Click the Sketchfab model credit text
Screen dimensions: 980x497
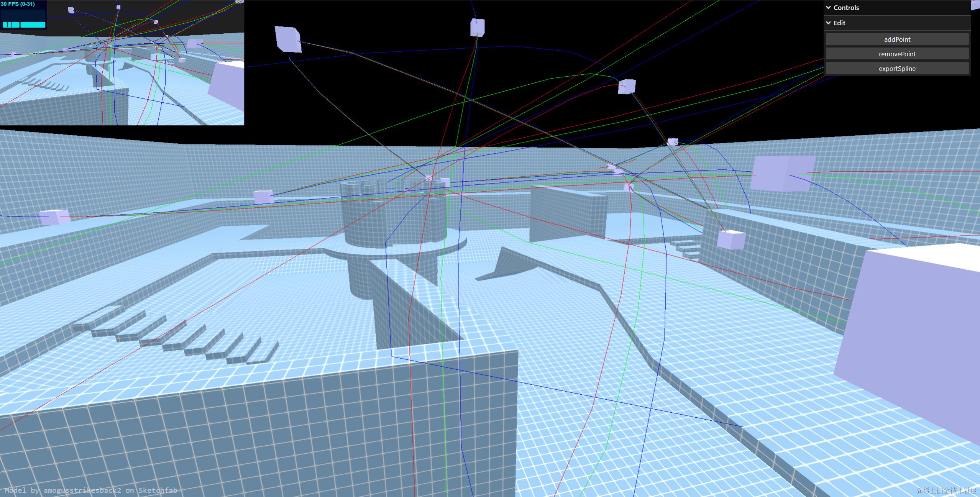91,490
